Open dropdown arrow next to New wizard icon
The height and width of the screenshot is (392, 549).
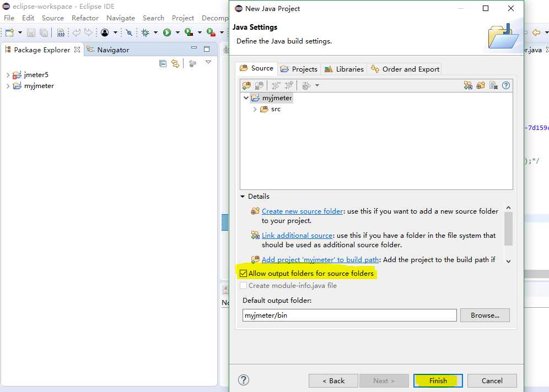click(20, 32)
